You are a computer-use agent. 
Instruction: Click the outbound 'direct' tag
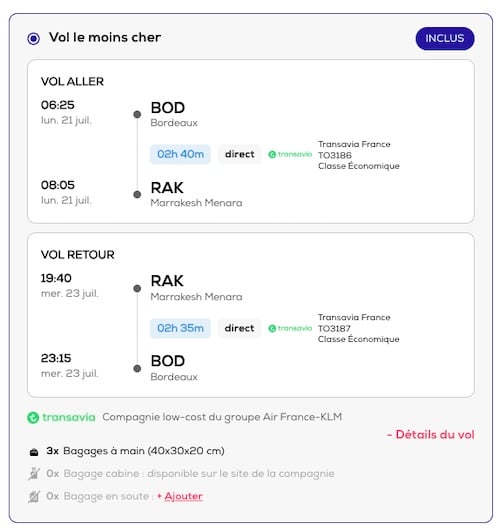click(240, 154)
